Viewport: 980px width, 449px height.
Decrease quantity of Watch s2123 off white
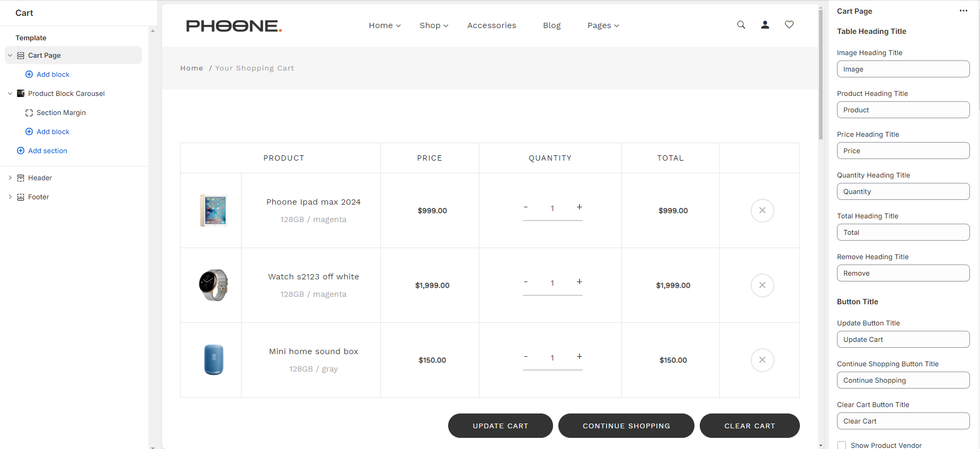coord(525,281)
